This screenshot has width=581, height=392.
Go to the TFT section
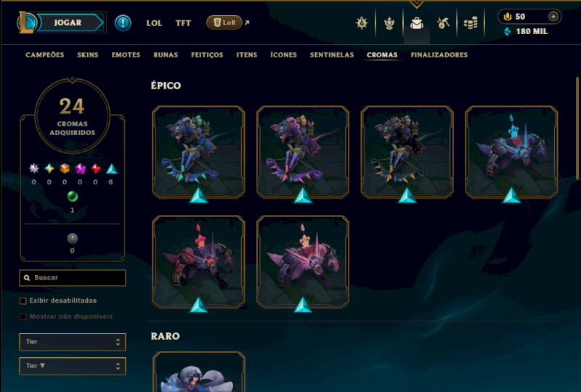(x=183, y=23)
